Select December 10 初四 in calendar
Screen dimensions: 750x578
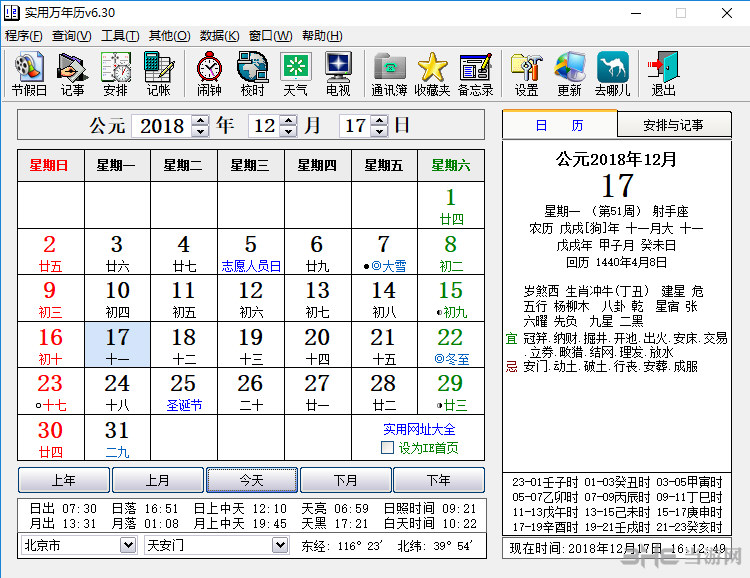118,298
